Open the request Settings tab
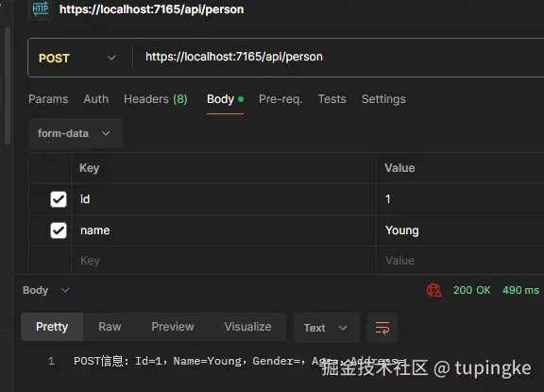 click(x=383, y=99)
